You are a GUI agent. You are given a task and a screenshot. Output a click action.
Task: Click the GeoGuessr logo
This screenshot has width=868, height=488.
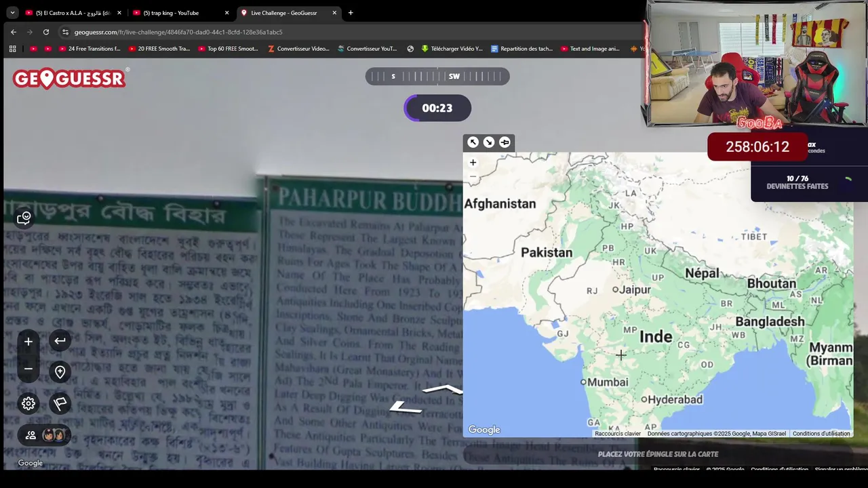click(x=70, y=79)
